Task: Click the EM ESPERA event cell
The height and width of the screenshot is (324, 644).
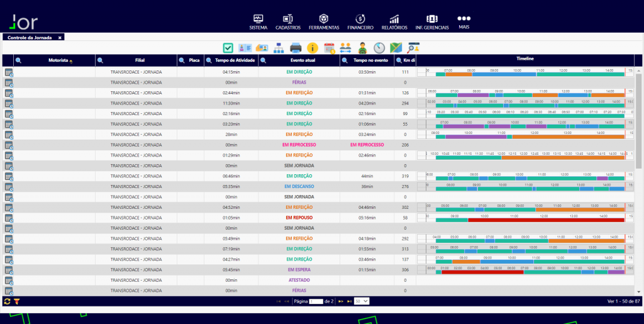Action: (x=299, y=270)
